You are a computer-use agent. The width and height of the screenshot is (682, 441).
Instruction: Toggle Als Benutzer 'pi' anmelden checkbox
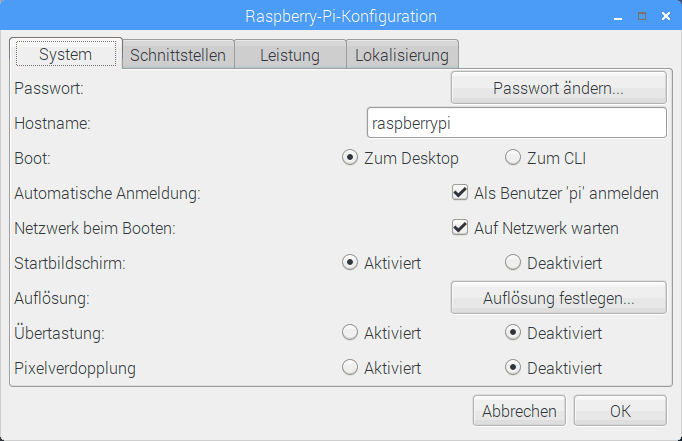tap(460, 193)
